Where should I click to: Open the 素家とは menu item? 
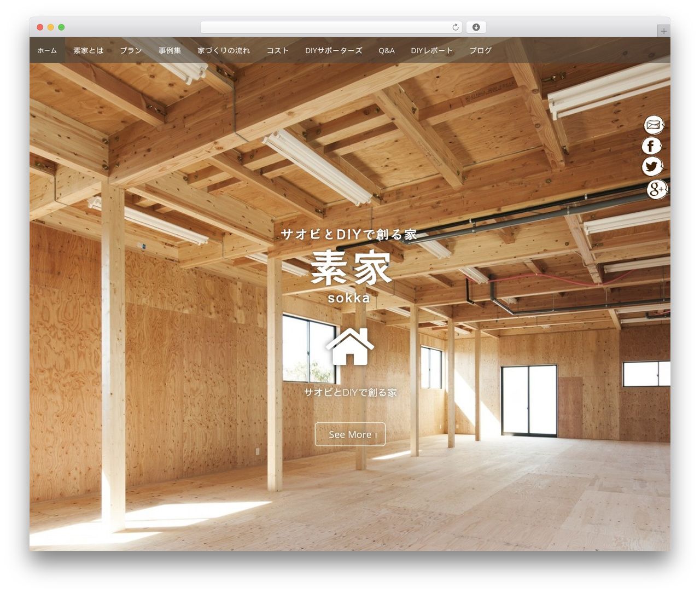(89, 50)
